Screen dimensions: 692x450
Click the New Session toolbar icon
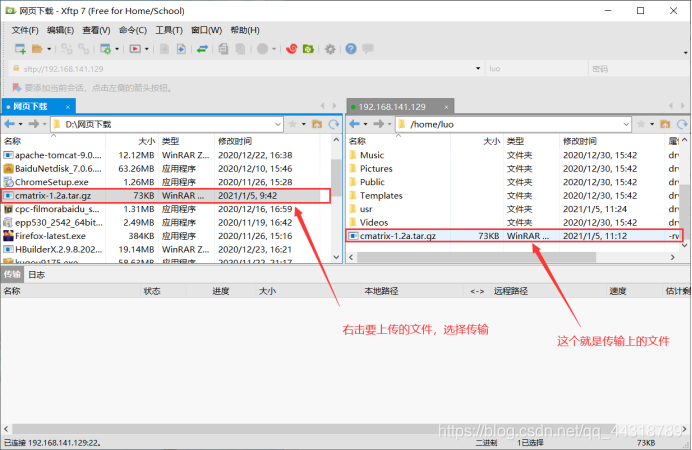(x=20, y=49)
